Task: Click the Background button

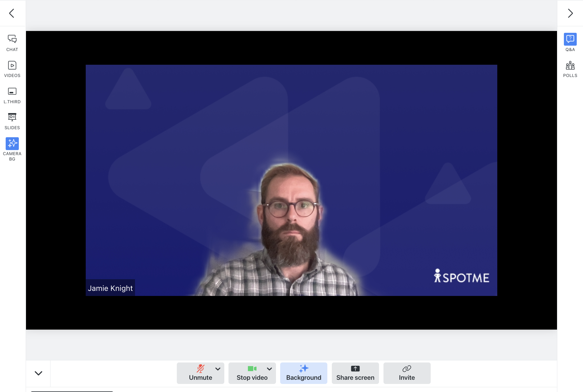Action: [x=304, y=373]
